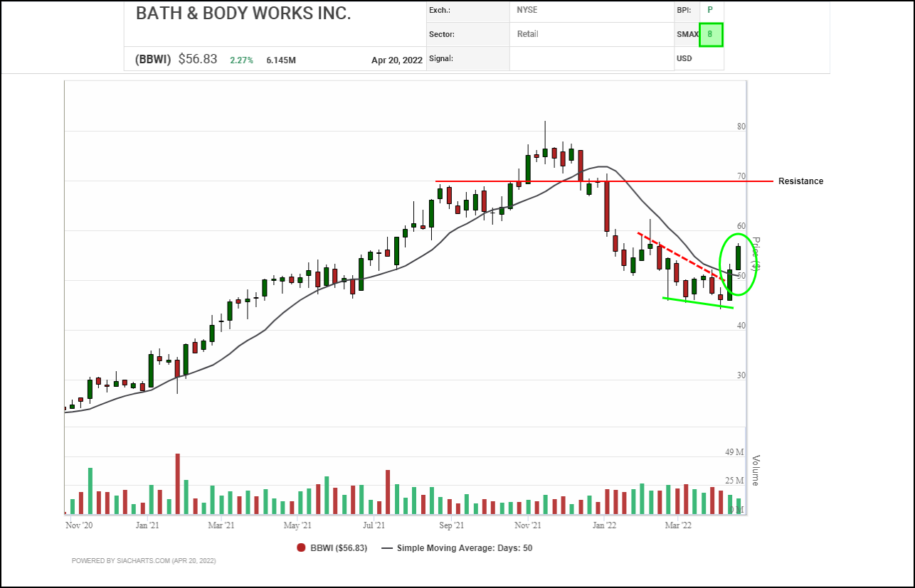
Task: Select the (BBWI) ticker symbol
Action: pyautogui.click(x=153, y=60)
